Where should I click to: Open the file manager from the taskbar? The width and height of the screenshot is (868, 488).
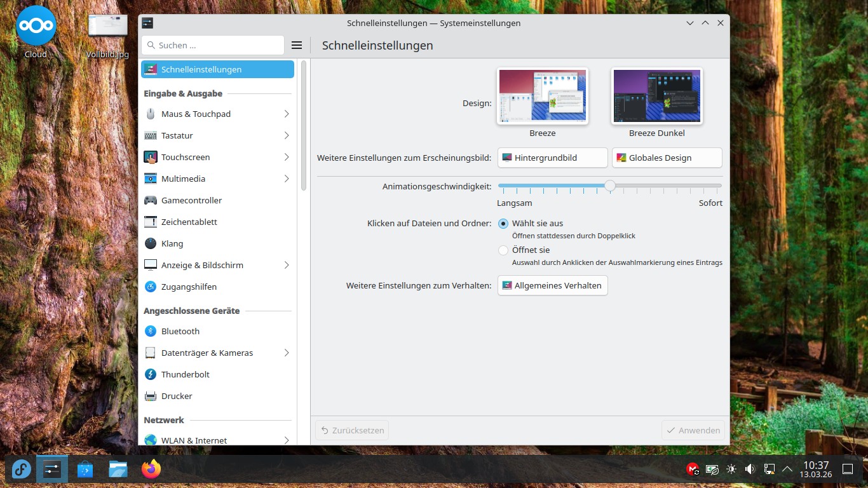118,470
